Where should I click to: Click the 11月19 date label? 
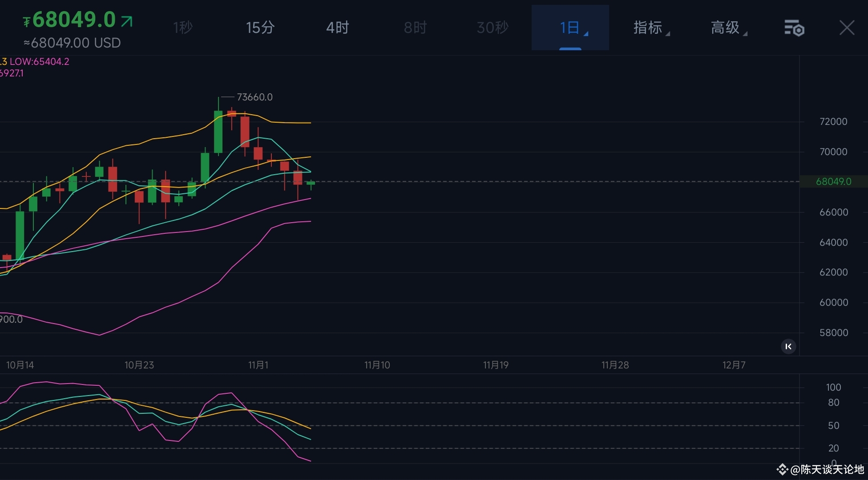click(496, 365)
